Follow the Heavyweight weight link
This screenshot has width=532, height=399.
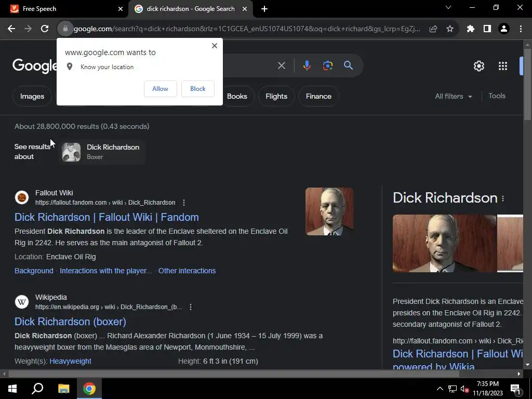70,362
